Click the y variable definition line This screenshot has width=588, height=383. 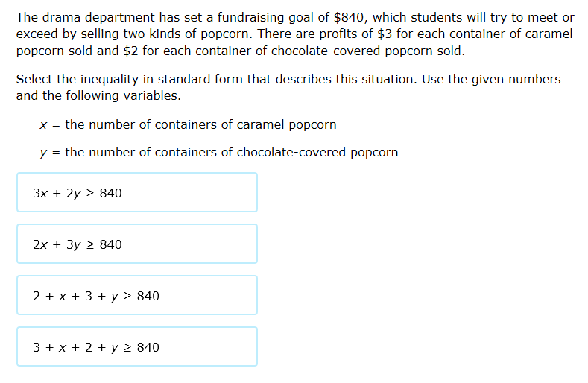pos(218,152)
